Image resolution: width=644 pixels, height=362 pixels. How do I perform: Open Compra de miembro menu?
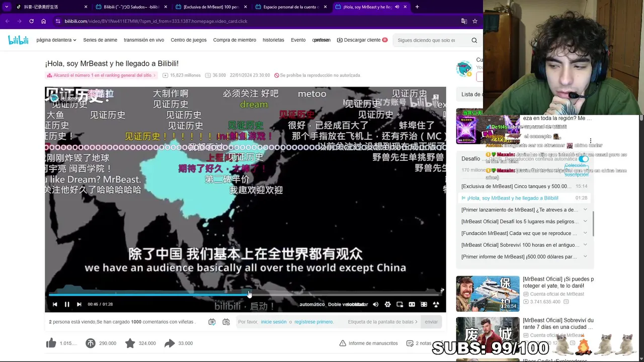point(234,40)
